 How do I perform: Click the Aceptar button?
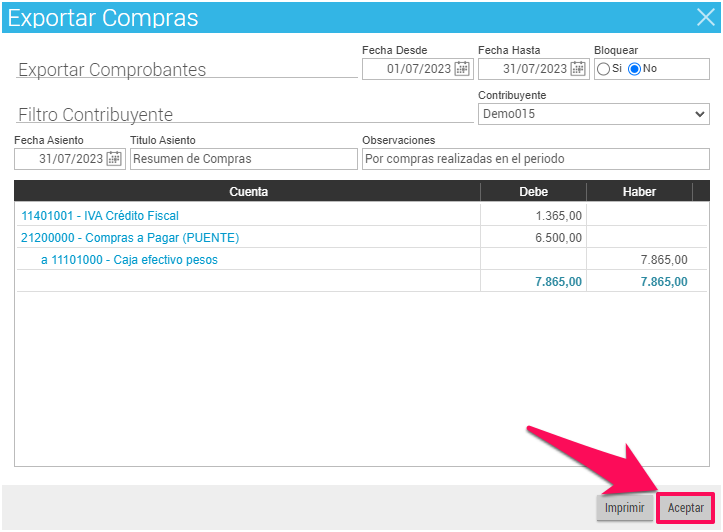pyautogui.click(x=685, y=508)
